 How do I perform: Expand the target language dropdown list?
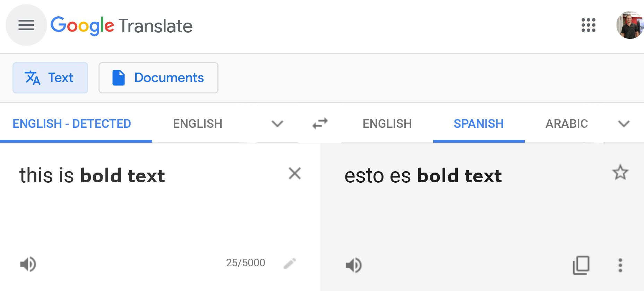click(624, 124)
